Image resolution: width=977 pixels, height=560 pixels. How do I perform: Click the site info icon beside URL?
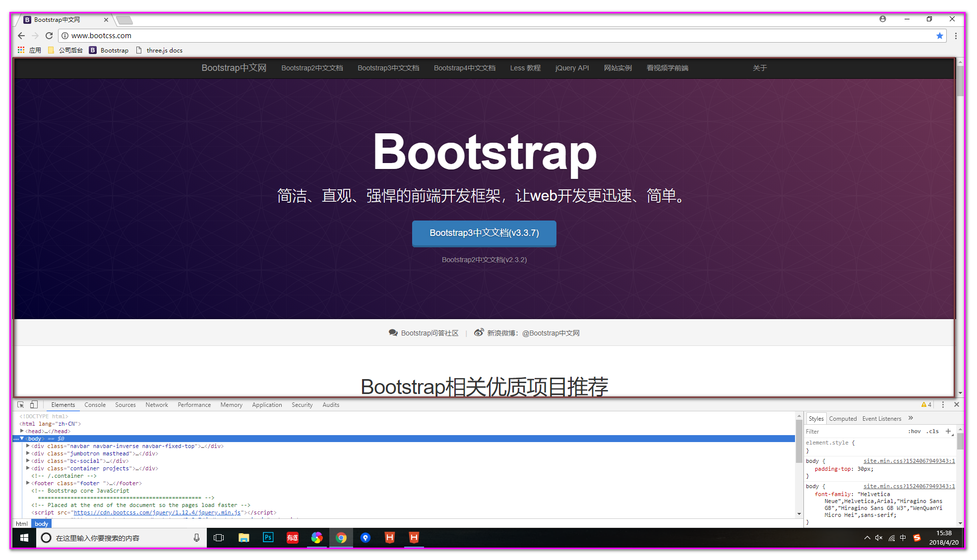pyautogui.click(x=64, y=36)
